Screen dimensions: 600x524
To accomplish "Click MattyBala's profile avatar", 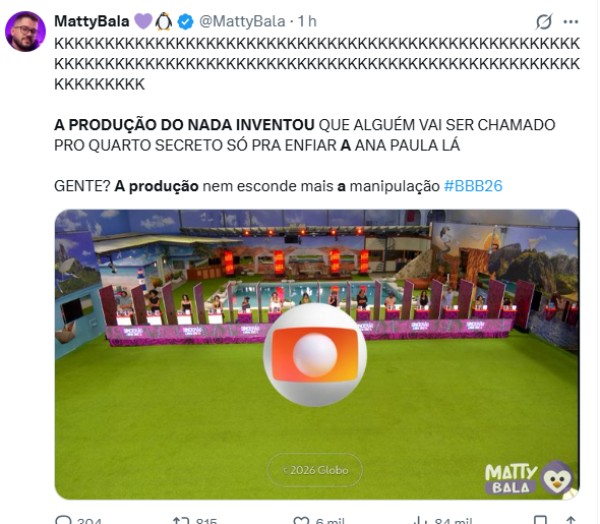I will point(25,31).
